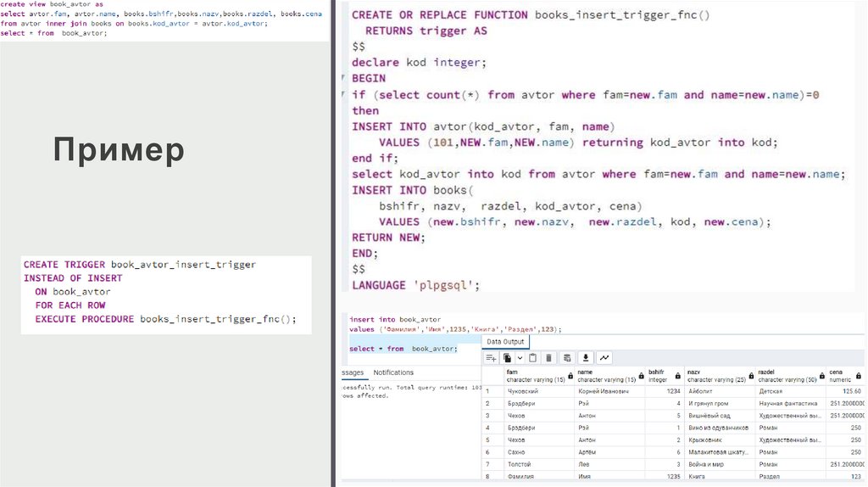The height and width of the screenshot is (487, 868).
Task: Click the Download results as CSV icon
Action: coord(586,358)
